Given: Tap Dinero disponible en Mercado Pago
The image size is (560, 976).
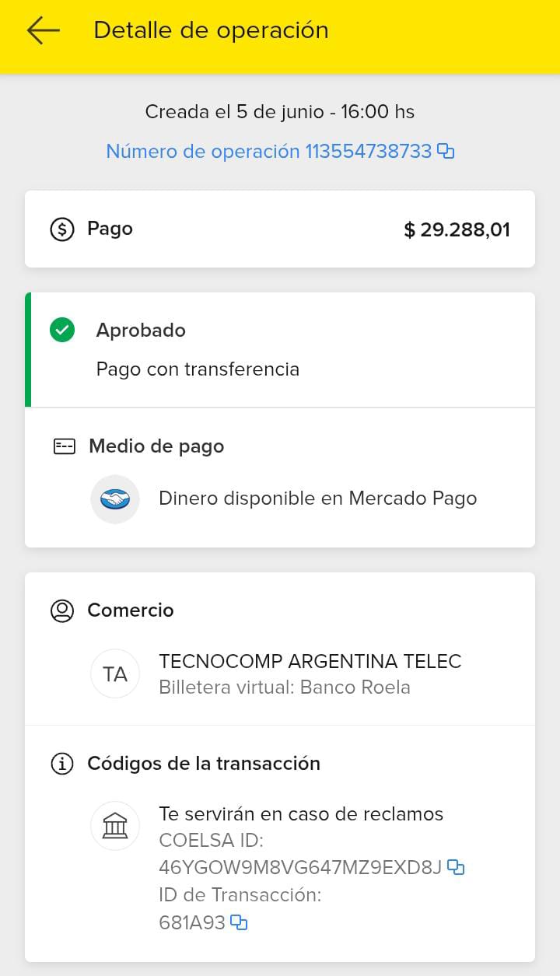Looking at the screenshot, I should tap(317, 498).
